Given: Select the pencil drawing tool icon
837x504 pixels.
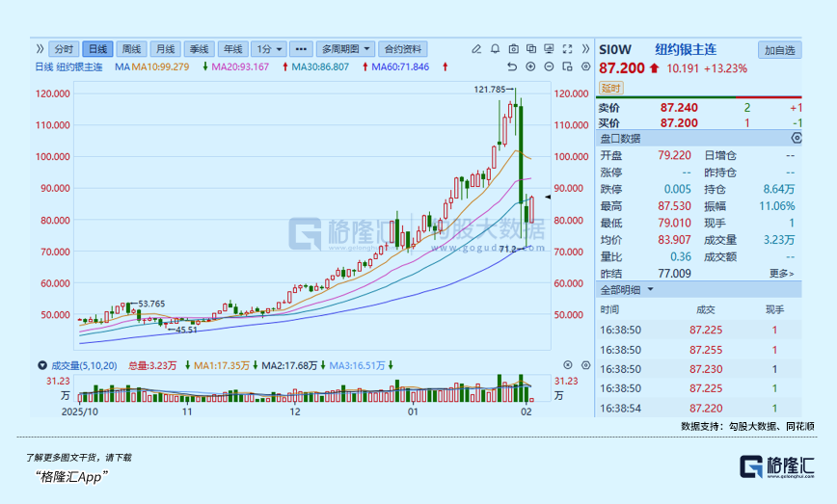Looking at the screenshot, I should coord(476,48).
